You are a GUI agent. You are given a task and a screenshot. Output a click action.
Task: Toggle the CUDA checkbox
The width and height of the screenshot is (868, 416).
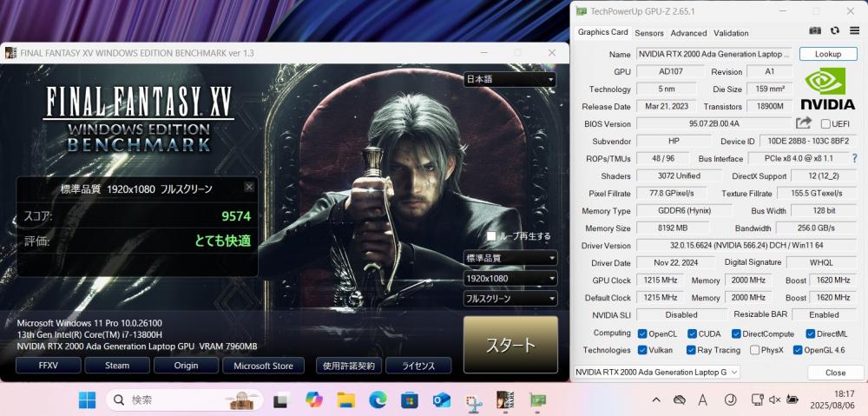point(692,333)
